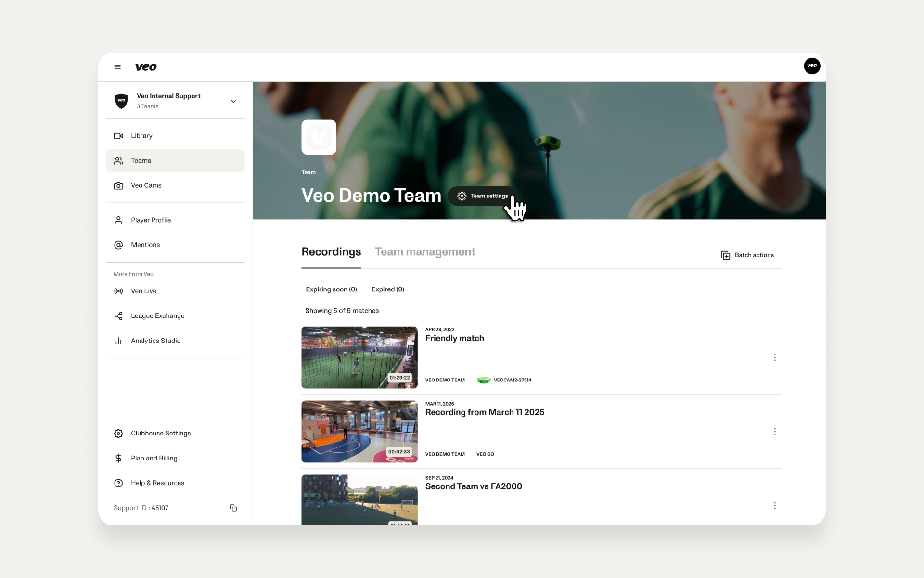Filter by Expiring soon (0)
Screen dimensions: 924x578
pos(331,289)
